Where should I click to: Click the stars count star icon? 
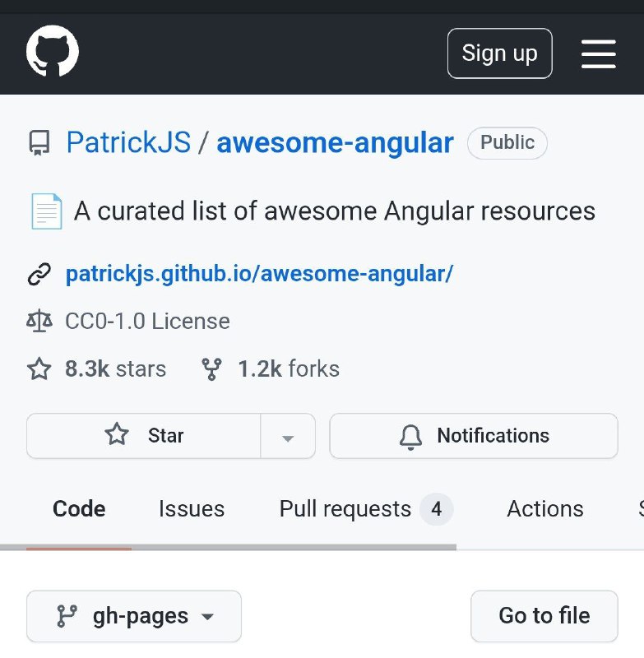coord(39,368)
